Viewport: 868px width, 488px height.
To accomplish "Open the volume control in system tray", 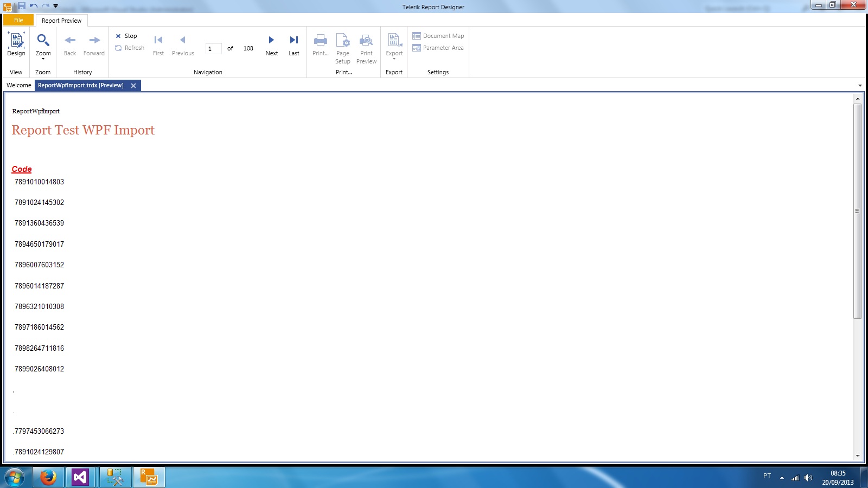I will click(x=808, y=478).
